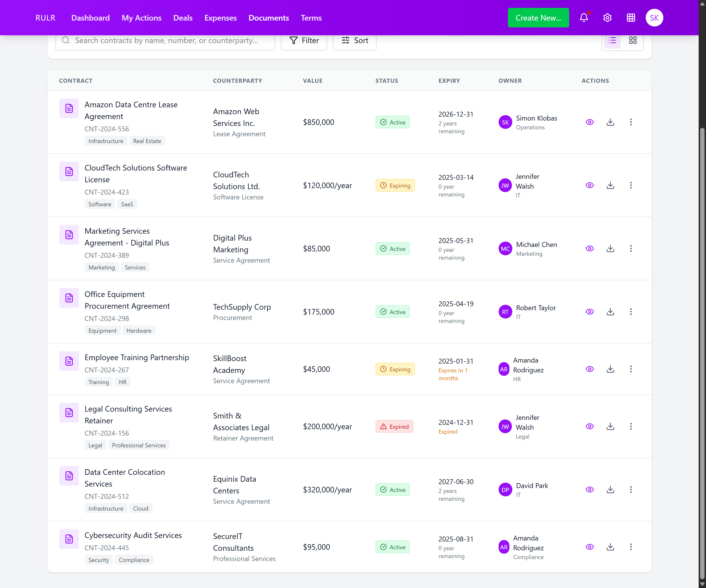
Task: Open settings gear icon in header
Action: pos(607,18)
